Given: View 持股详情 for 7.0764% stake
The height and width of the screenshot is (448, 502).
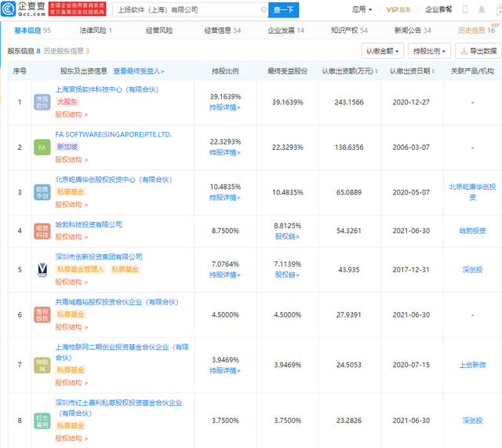Looking at the screenshot, I should coord(225,275).
